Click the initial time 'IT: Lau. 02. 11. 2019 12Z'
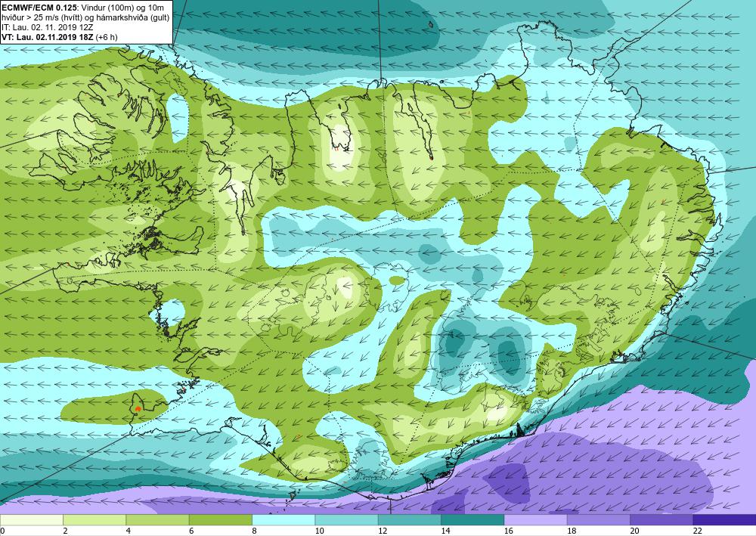 click(47, 27)
